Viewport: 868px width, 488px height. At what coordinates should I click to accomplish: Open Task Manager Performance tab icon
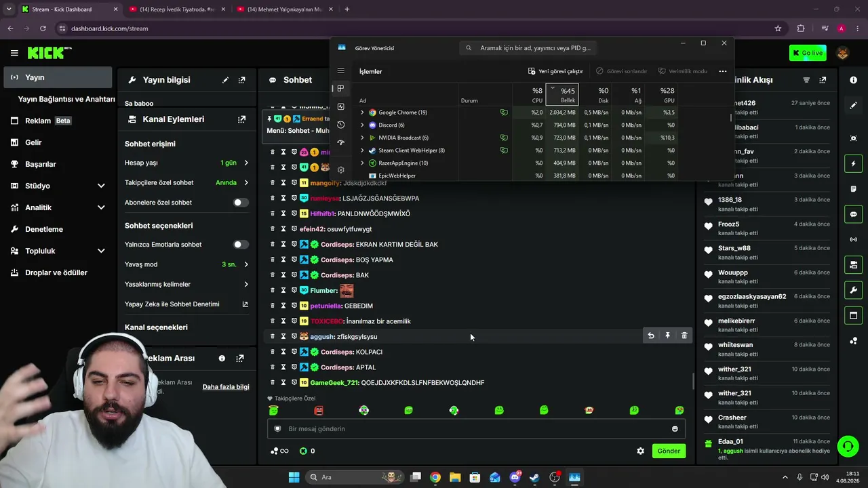[340, 106]
